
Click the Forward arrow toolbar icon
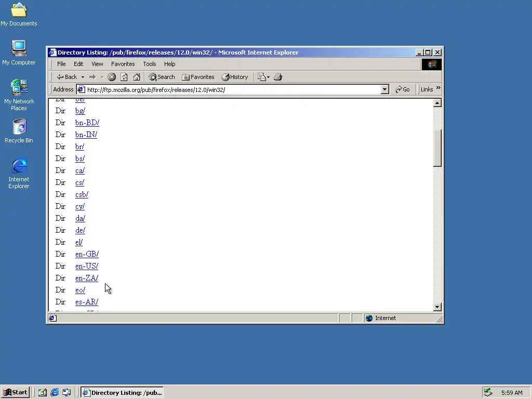(92, 77)
